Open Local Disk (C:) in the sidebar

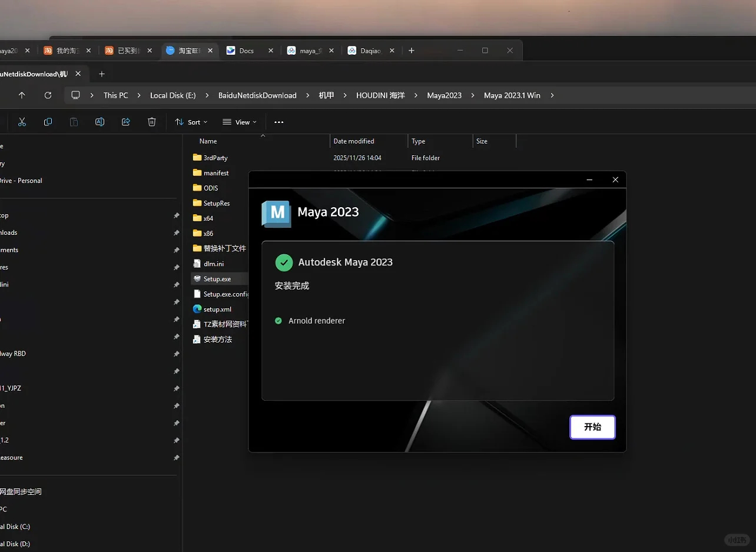(x=15, y=527)
